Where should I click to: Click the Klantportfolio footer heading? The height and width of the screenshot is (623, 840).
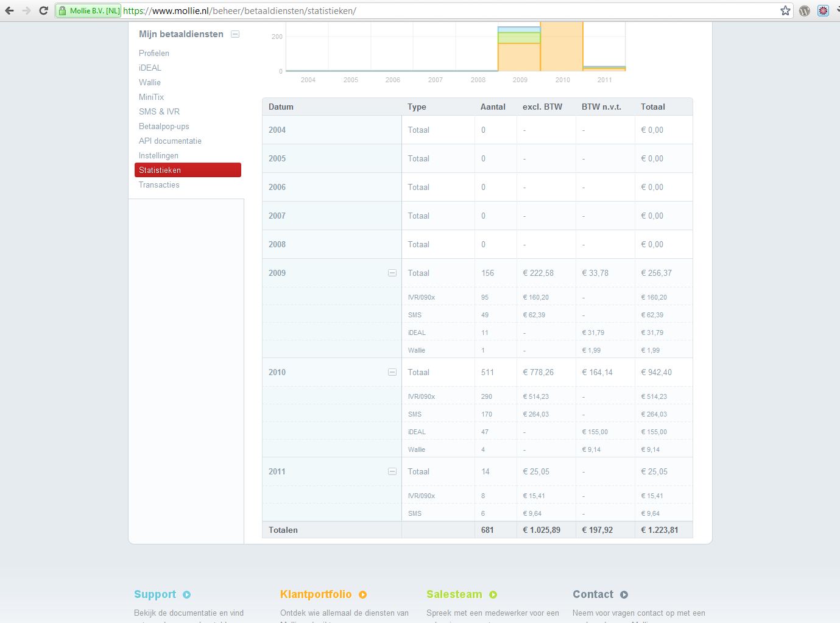(316, 594)
